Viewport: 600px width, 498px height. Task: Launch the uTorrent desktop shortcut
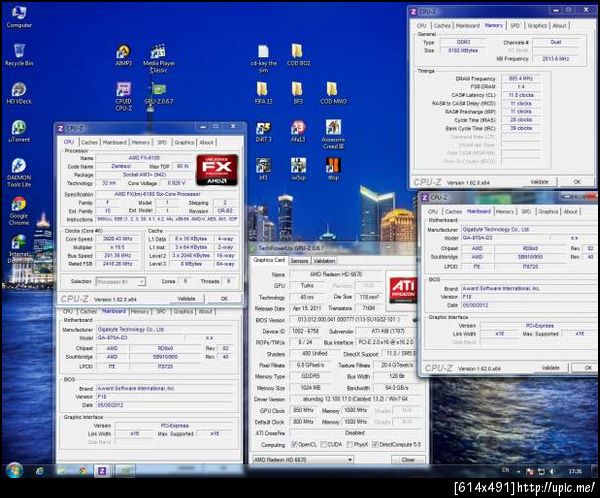[x=19, y=131]
